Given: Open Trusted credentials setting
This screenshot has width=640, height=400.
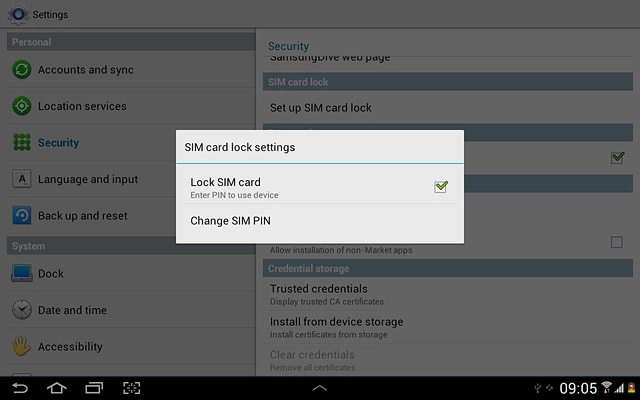Looking at the screenshot, I should coord(318,289).
